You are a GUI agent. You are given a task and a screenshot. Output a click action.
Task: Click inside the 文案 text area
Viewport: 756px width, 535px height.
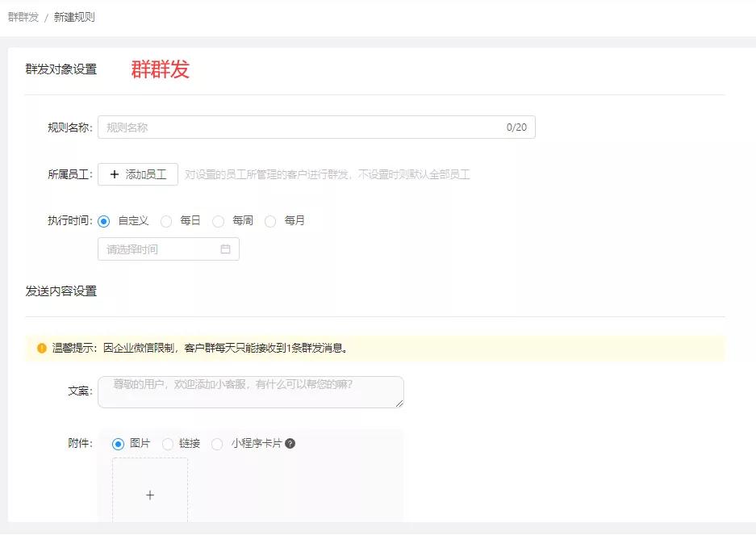[x=250, y=391]
